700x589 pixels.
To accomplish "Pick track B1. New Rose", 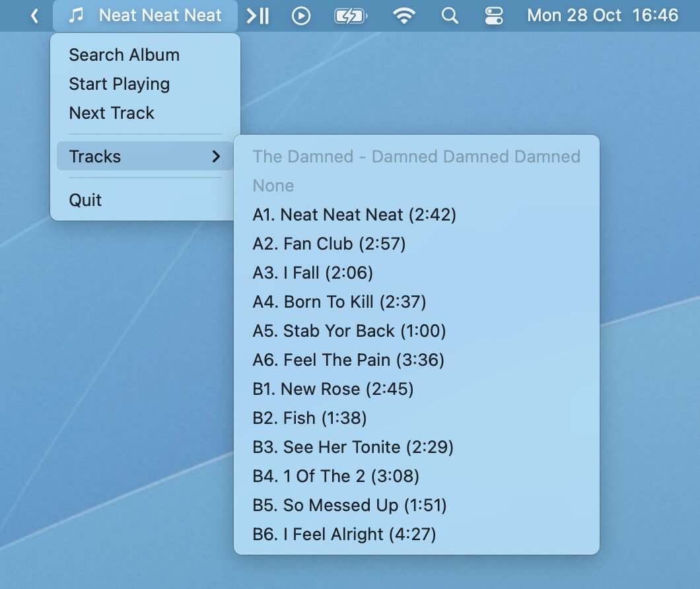I will pyautogui.click(x=333, y=389).
